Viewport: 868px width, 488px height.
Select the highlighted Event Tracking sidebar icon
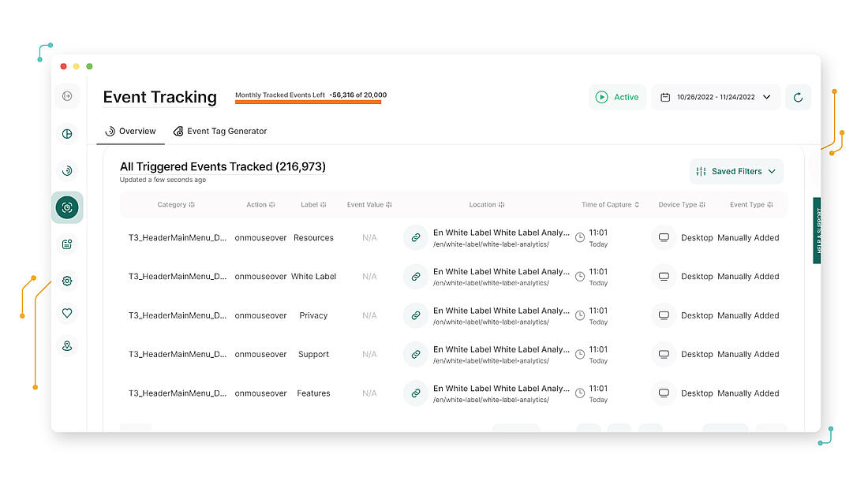click(67, 207)
